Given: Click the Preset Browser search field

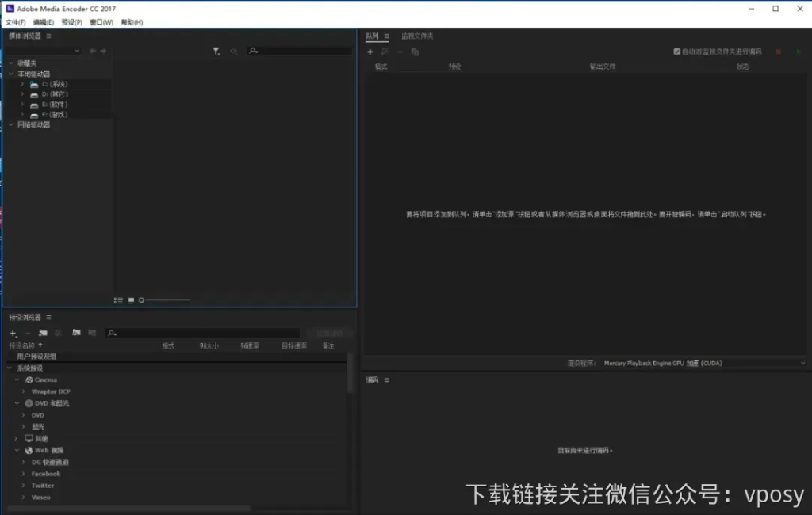Looking at the screenshot, I should click(202, 333).
